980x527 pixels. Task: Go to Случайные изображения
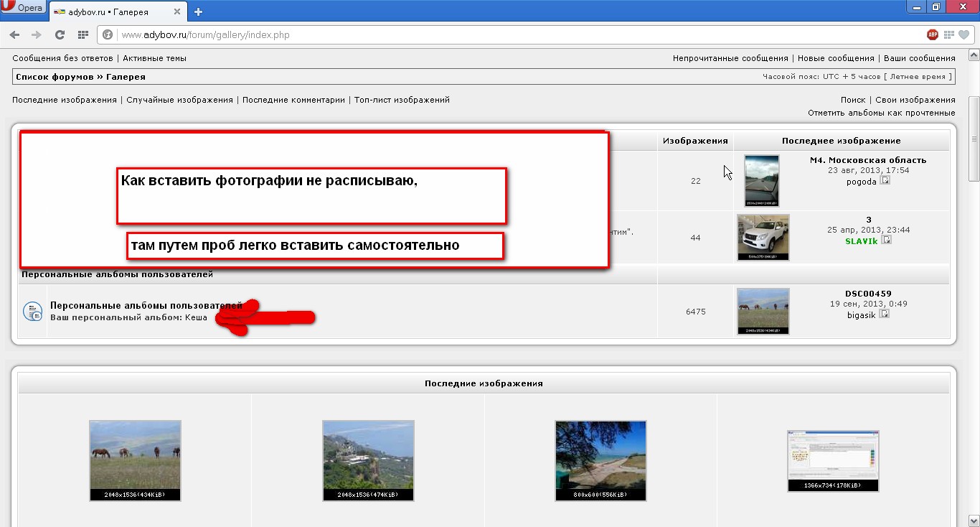tap(179, 100)
